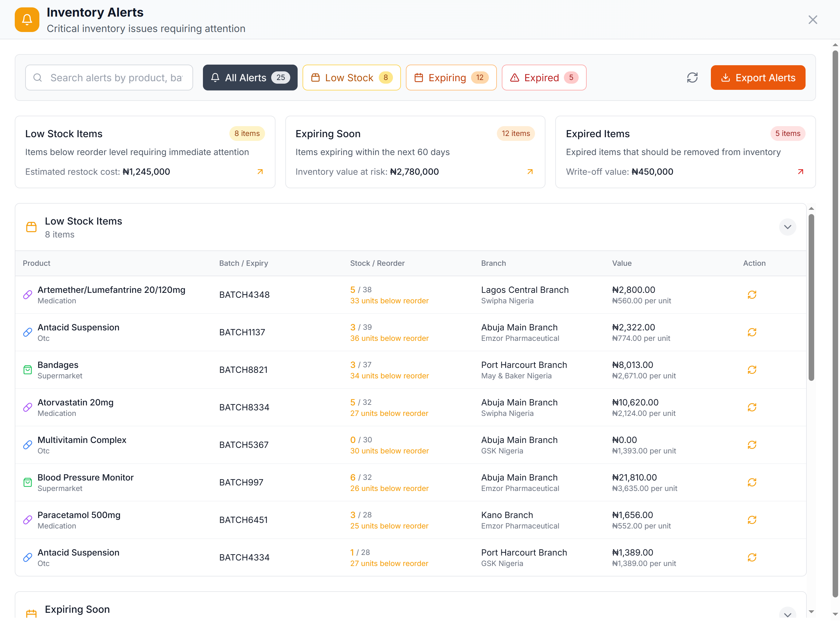Click restock icon for Artemether/Lumefantrine row
This screenshot has width=840, height=630.
751,294
